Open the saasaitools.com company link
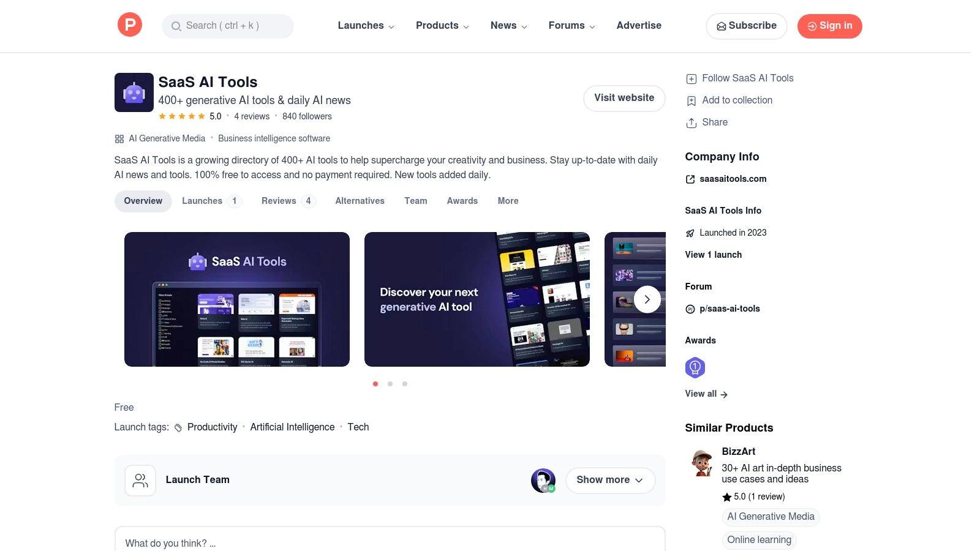Viewport: 980px width, 551px height. pos(733,179)
